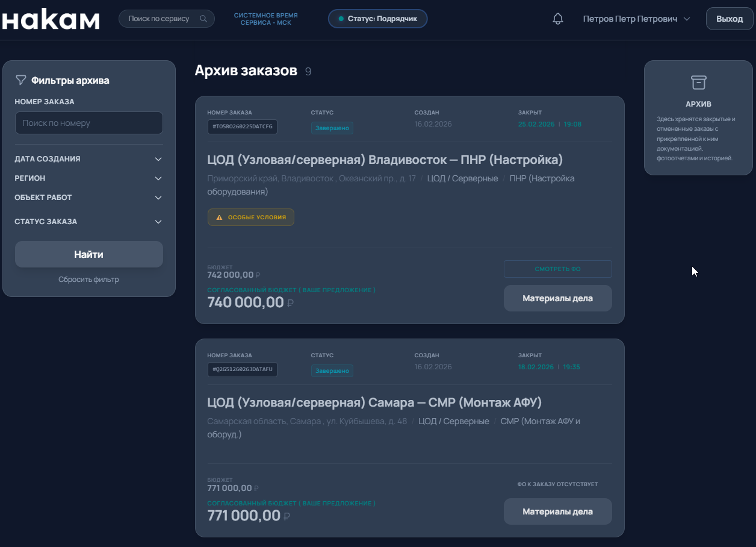Click Смотреть ФО for the Владивосток order
Screen dimensions: 756x547
click(x=558, y=269)
